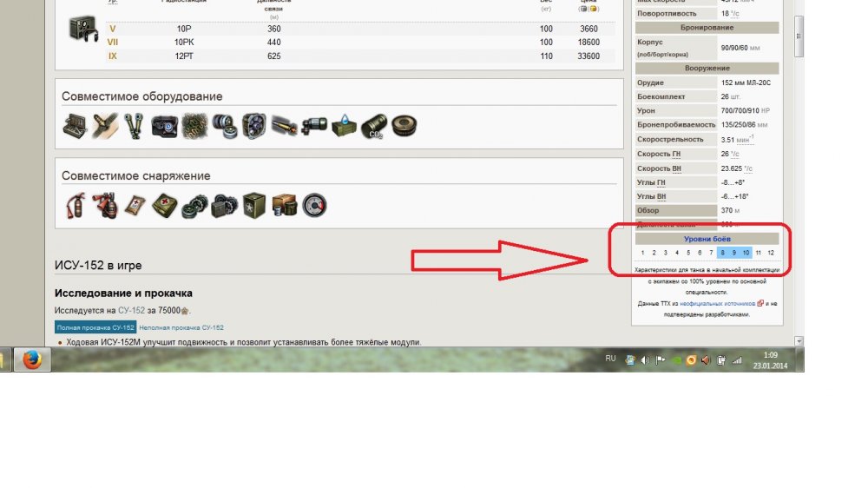The image size is (868, 488).
Task: Open the Action Center flag icon
Action: tap(661, 360)
